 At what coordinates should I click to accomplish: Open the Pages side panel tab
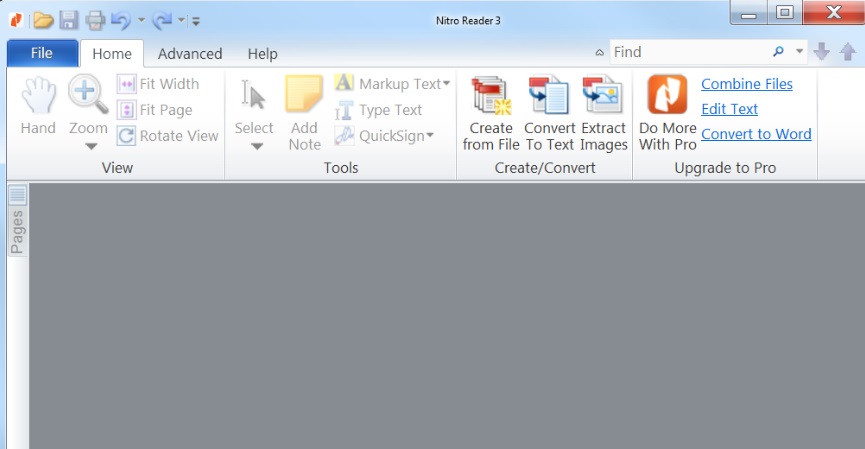point(18,220)
